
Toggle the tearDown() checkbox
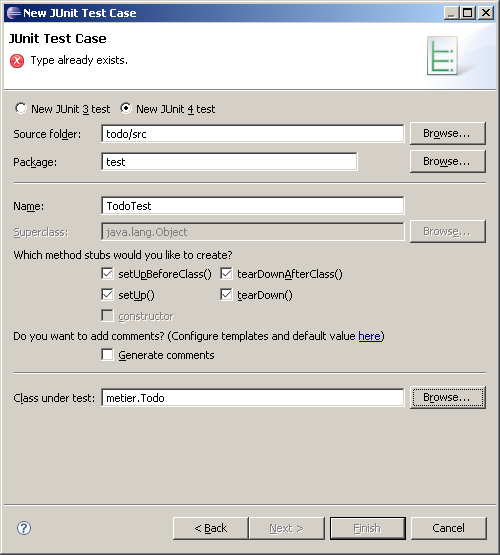[226, 294]
